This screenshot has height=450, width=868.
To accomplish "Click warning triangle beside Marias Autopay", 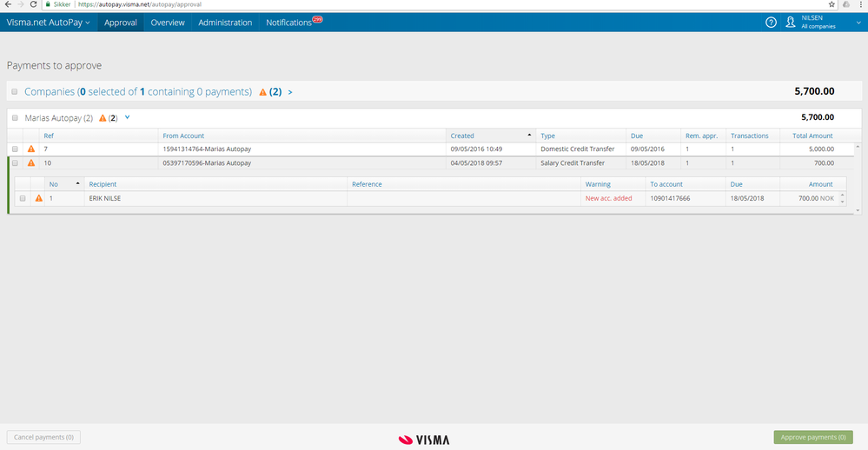I will tap(103, 118).
